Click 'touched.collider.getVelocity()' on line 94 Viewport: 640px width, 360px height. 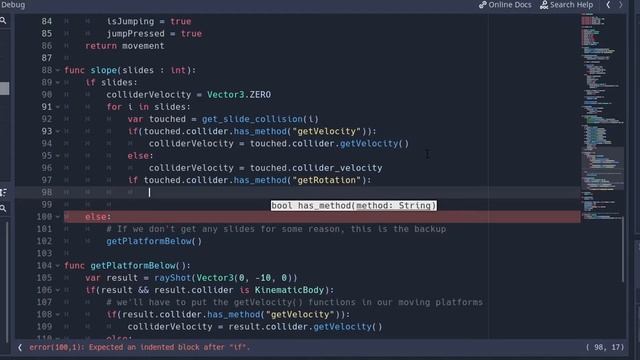[329, 144]
